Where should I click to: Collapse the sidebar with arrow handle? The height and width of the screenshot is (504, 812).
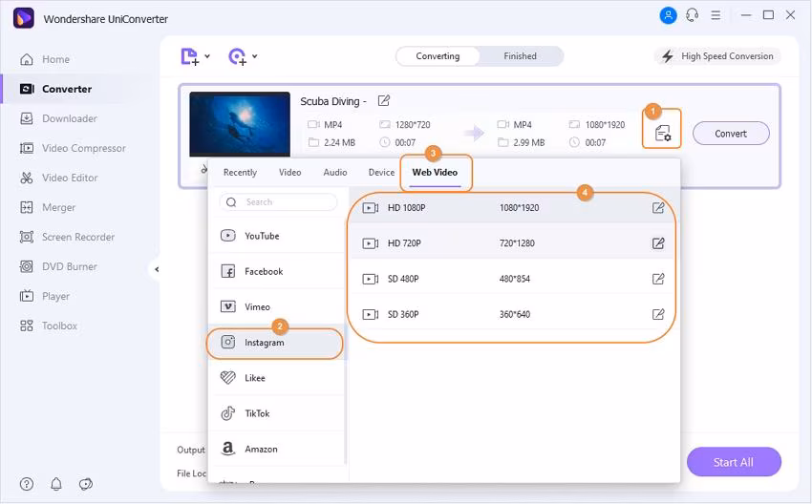[x=157, y=269]
